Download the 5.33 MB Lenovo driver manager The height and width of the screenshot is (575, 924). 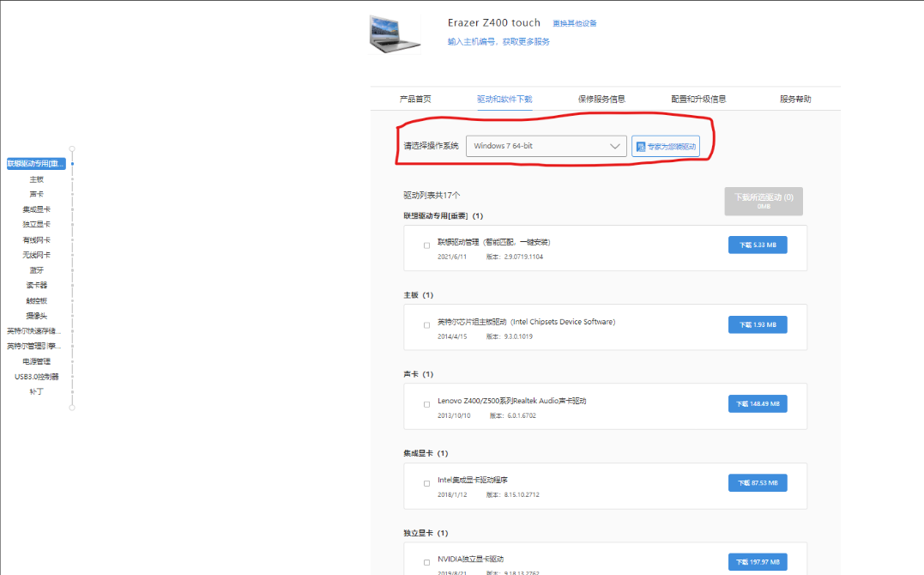[757, 245]
